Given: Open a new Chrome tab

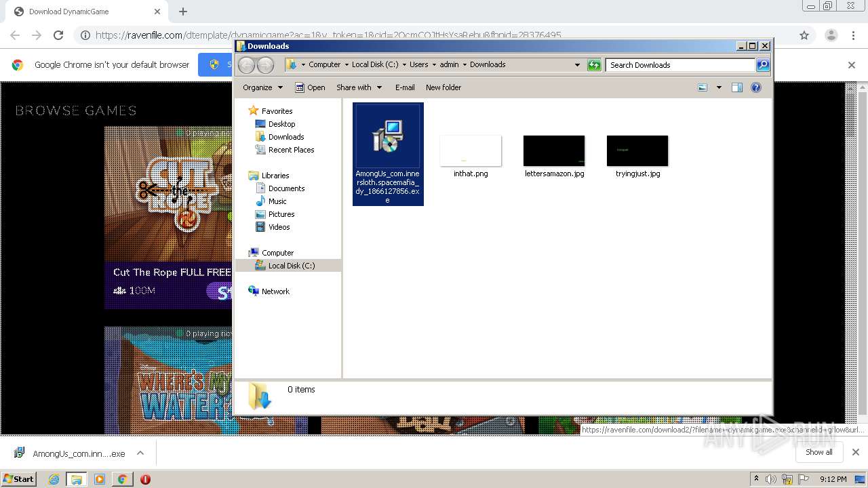Looking at the screenshot, I should click(183, 12).
